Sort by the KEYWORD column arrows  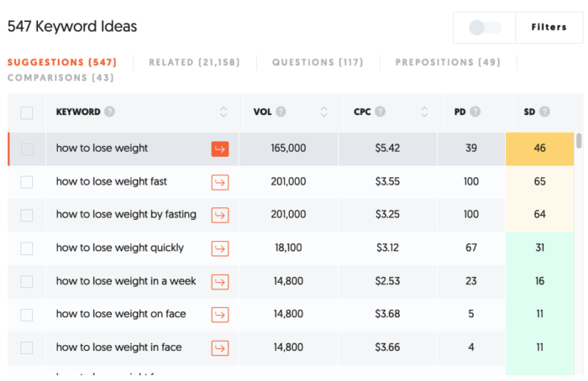coord(223,112)
